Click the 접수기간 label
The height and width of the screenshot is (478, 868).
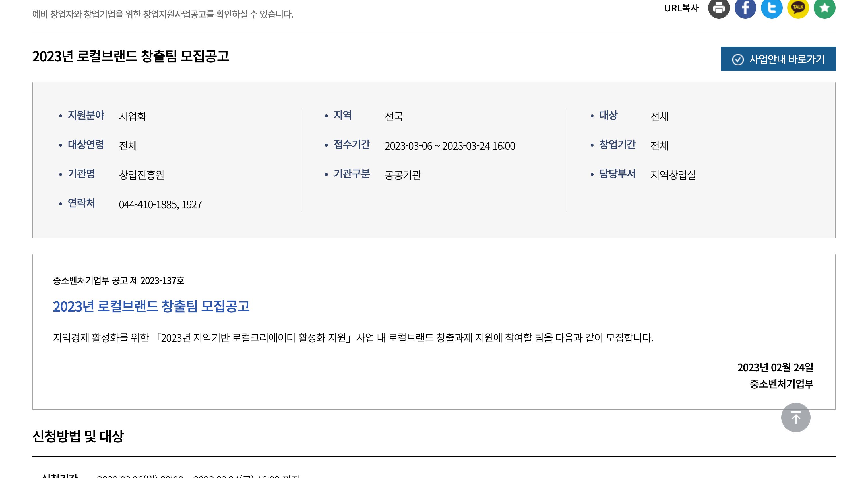pyautogui.click(x=351, y=145)
